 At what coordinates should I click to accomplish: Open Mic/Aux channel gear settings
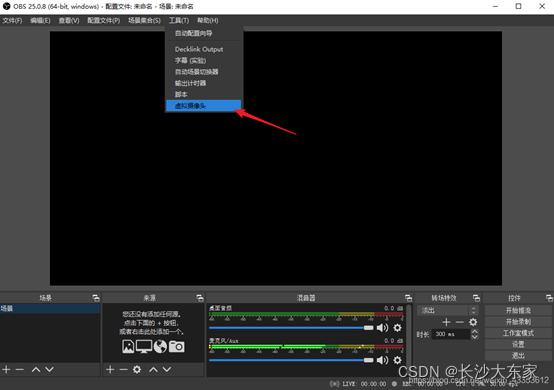(397, 360)
